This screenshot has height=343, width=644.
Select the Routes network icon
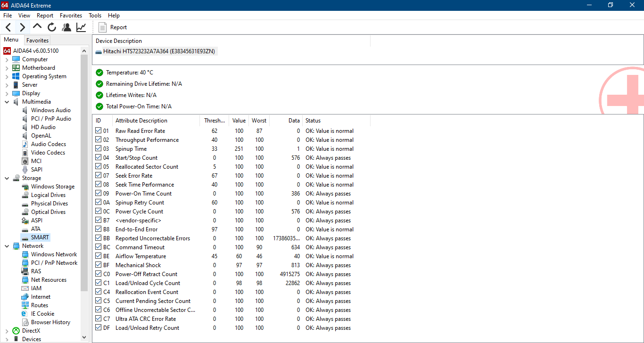pyautogui.click(x=25, y=305)
